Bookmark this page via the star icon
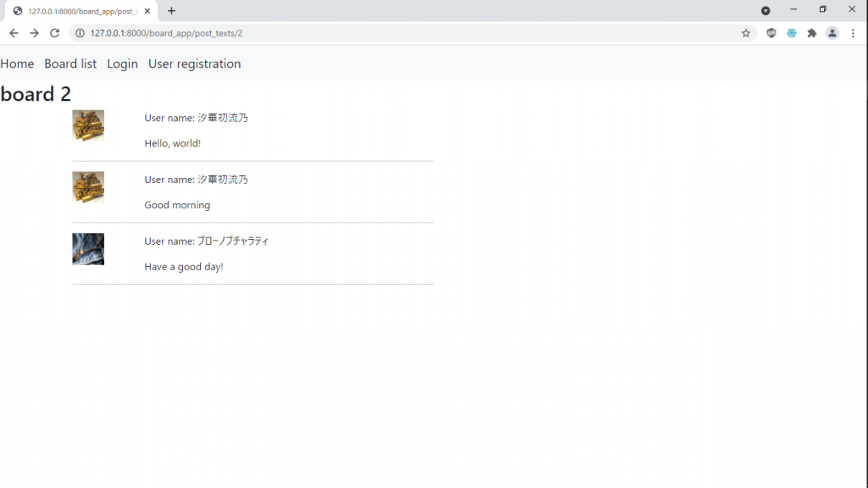Image resolution: width=868 pixels, height=488 pixels. (745, 33)
